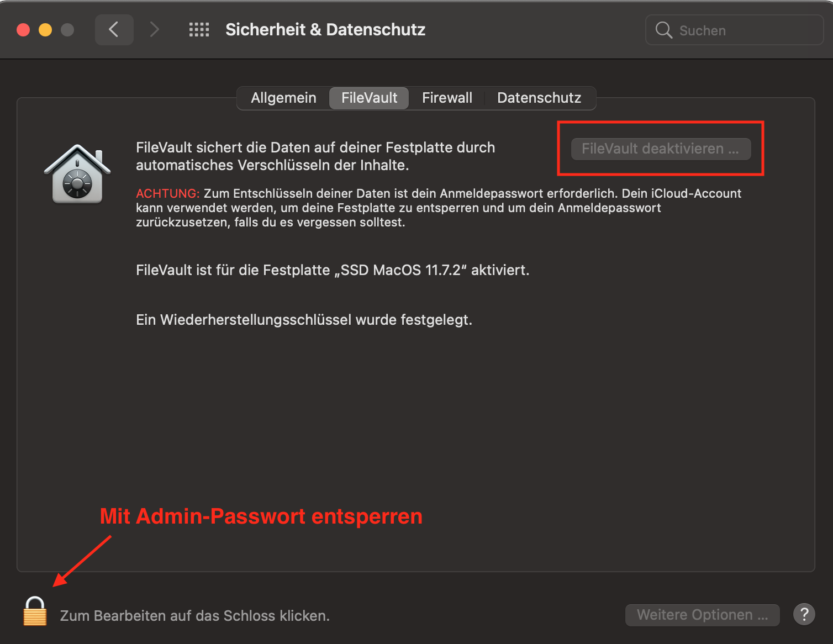Screen dimensions: 833x644
Task: Close the Sicherheit & Datenschutz window
Action: click(x=23, y=30)
